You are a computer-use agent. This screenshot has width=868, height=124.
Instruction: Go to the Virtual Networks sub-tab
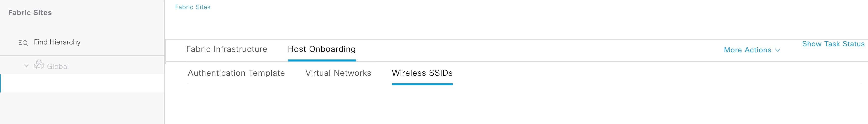coord(338,73)
